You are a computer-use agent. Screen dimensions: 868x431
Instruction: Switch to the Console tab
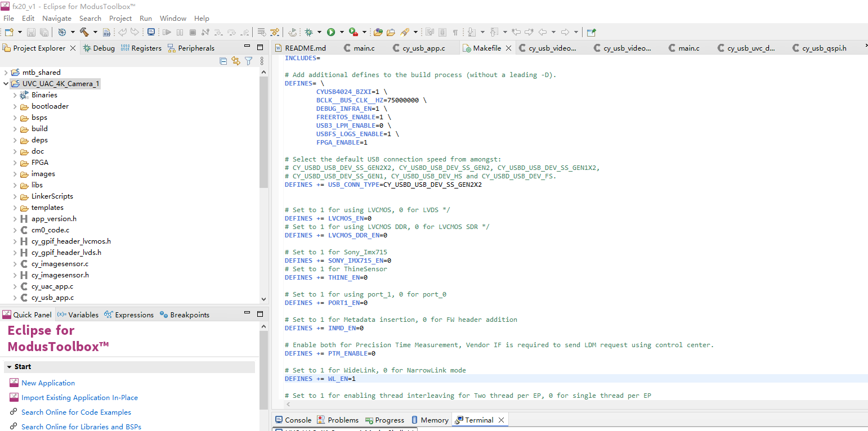(x=293, y=420)
